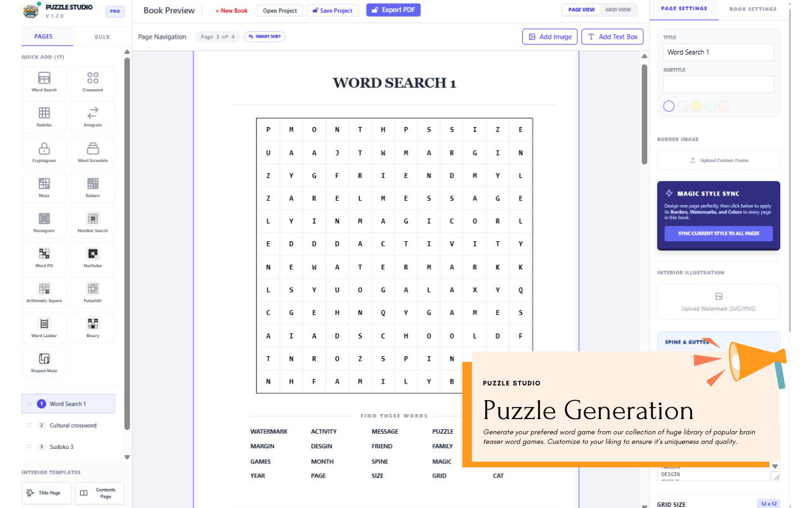Select the yellow page color swatch
The height and width of the screenshot is (508, 812).
click(x=697, y=106)
